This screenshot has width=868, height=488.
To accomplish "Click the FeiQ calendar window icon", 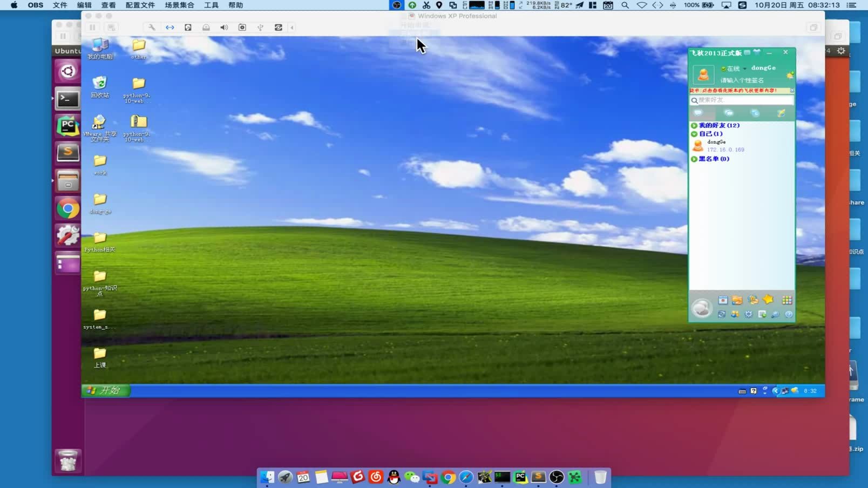I will pyautogui.click(x=723, y=300).
